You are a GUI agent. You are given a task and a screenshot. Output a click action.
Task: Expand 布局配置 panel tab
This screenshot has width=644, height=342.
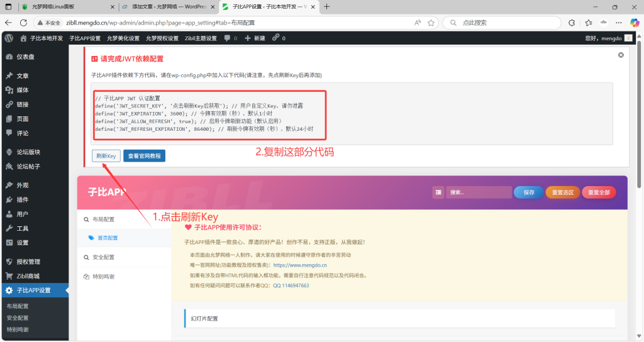pyautogui.click(x=124, y=219)
